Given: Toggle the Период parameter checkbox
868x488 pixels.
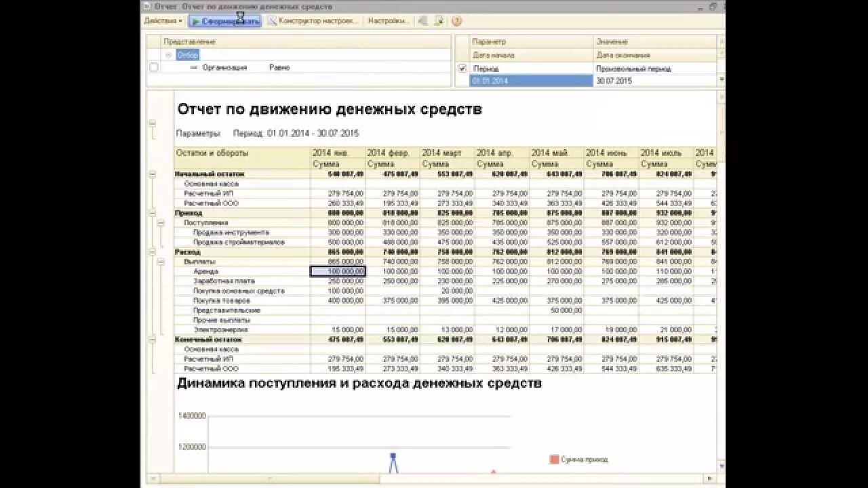Looking at the screenshot, I should [x=462, y=68].
